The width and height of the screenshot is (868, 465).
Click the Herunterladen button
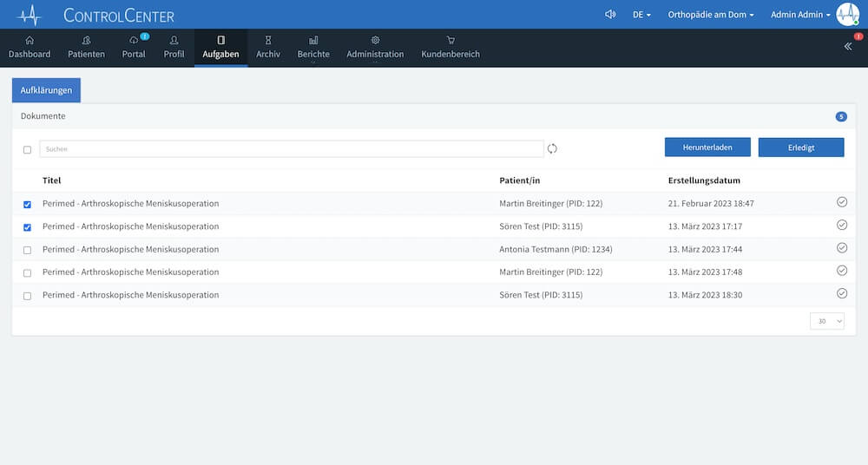click(707, 147)
